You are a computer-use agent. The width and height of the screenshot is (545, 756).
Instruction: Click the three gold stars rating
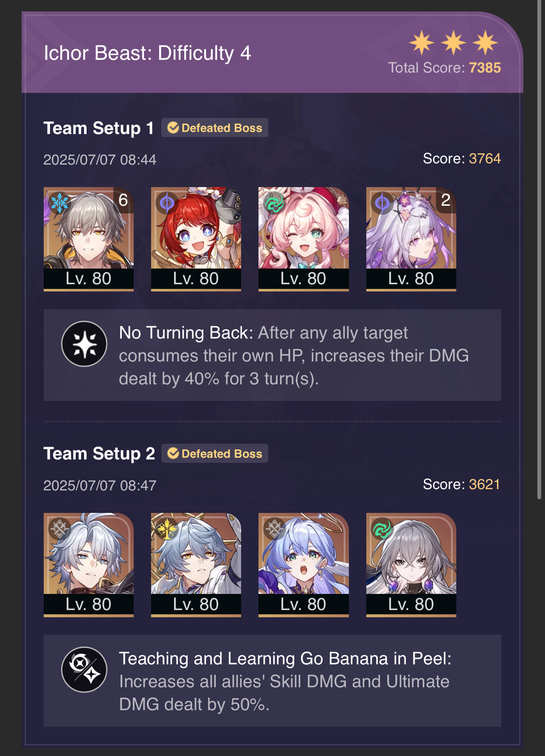pos(453,43)
